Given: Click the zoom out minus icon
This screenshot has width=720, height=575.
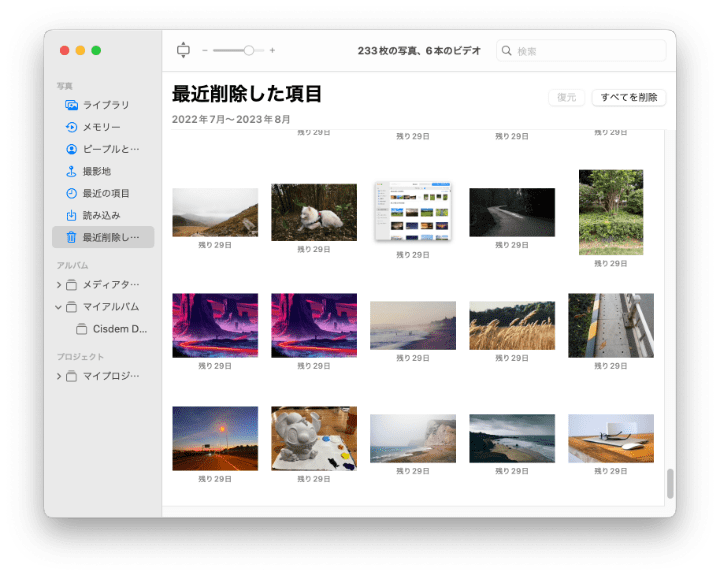Looking at the screenshot, I should 205,50.
